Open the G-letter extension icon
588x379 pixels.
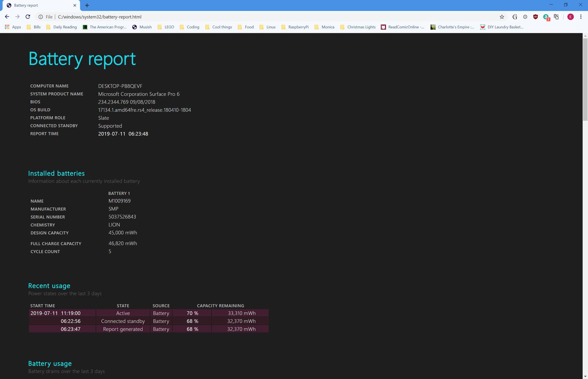(x=515, y=17)
